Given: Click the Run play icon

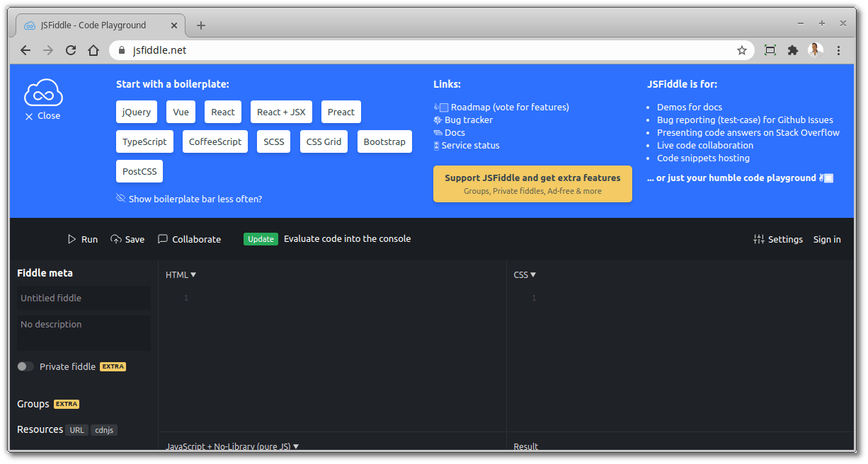Looking at the screenshot, I should pyautogui.click(x=72, y=239).
